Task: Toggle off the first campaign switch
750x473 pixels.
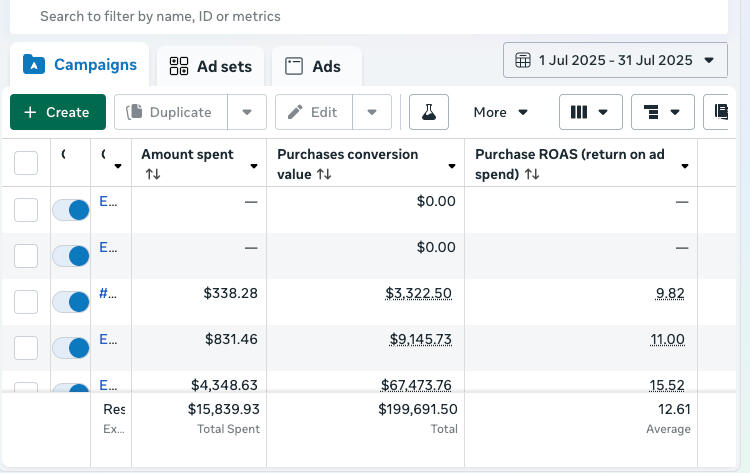Action: pyautogui.click(x=71, y=209)
